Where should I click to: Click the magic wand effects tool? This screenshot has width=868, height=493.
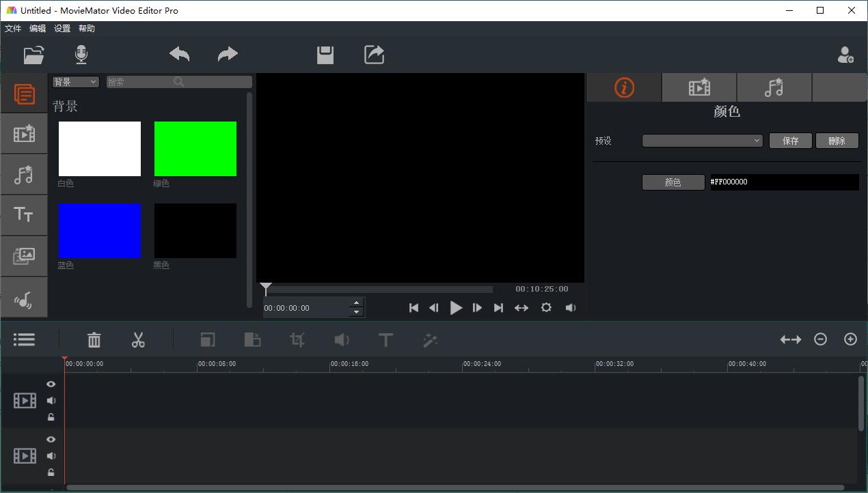tap(430, 339)
